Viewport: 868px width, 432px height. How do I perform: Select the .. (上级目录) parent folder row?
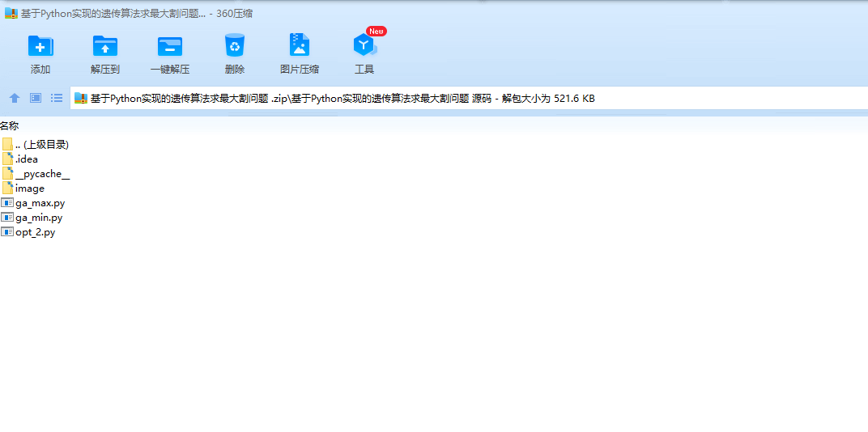pos(36,145)
